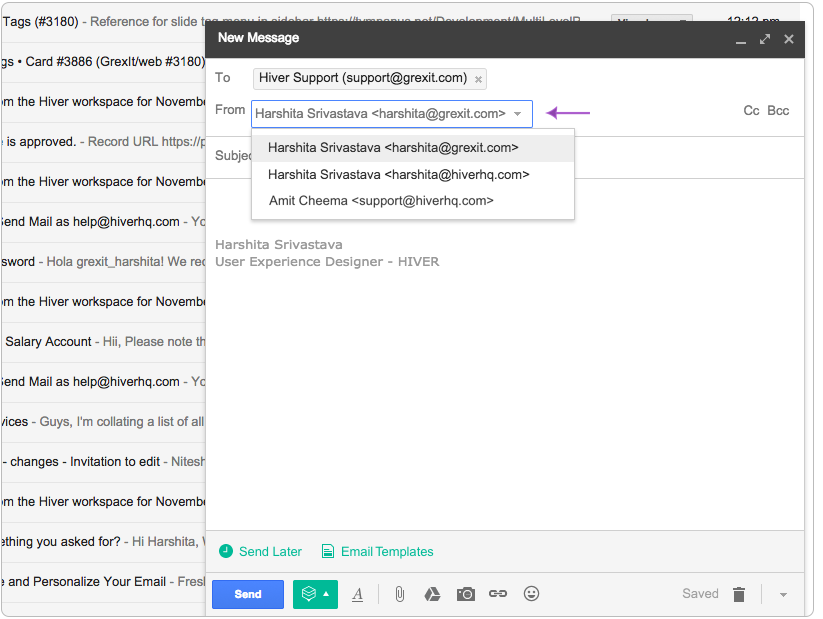This screenshot has height=619, width=823.
Task: Open the 'Tags (#3180)' email in inbox
Action: pos(103,22)
